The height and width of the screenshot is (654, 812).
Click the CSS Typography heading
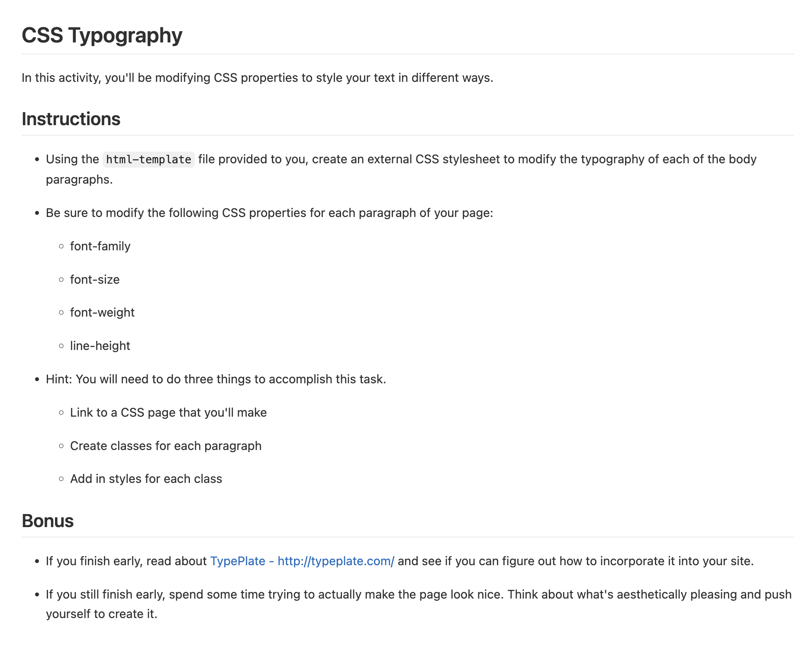102,36
